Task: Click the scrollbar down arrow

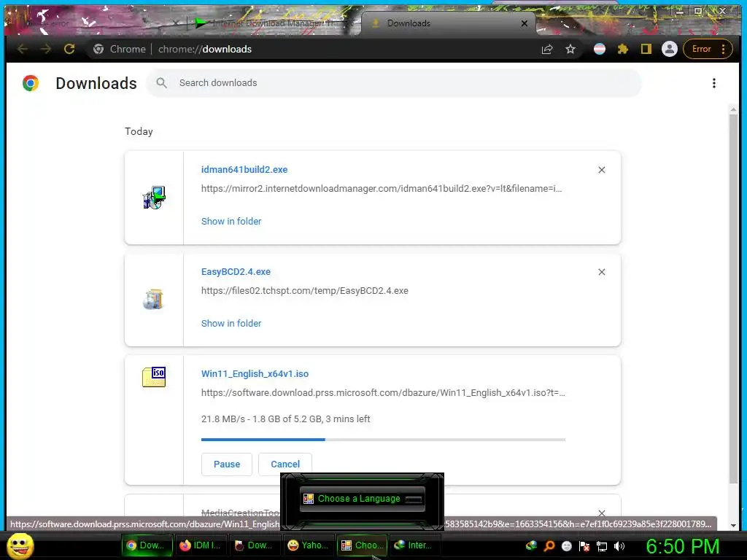Action: [x=733, y=526]
